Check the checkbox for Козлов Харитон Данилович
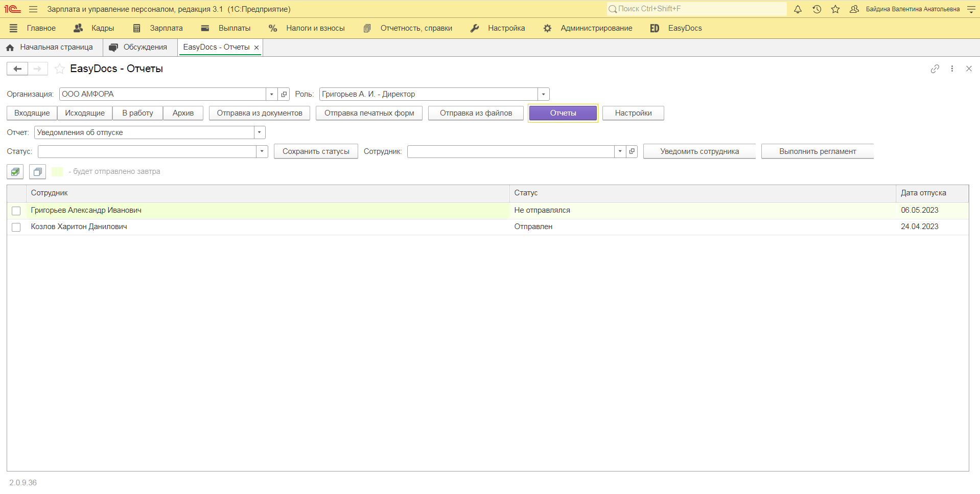Image resolution: width=980 pixels, height=494 pixels. pyautogui.click(x=16, y=228)
